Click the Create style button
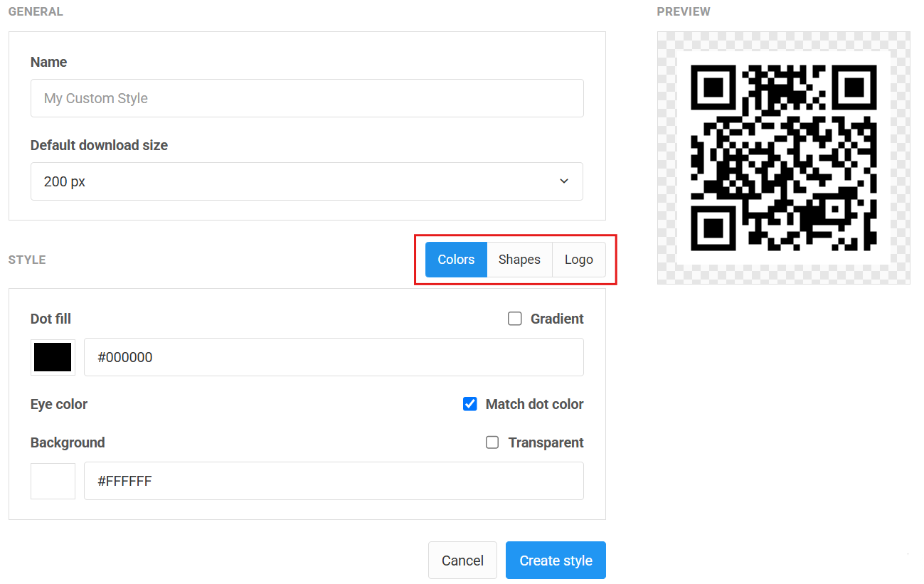Screen dimensions: 924x584 [x=556, y=561]
